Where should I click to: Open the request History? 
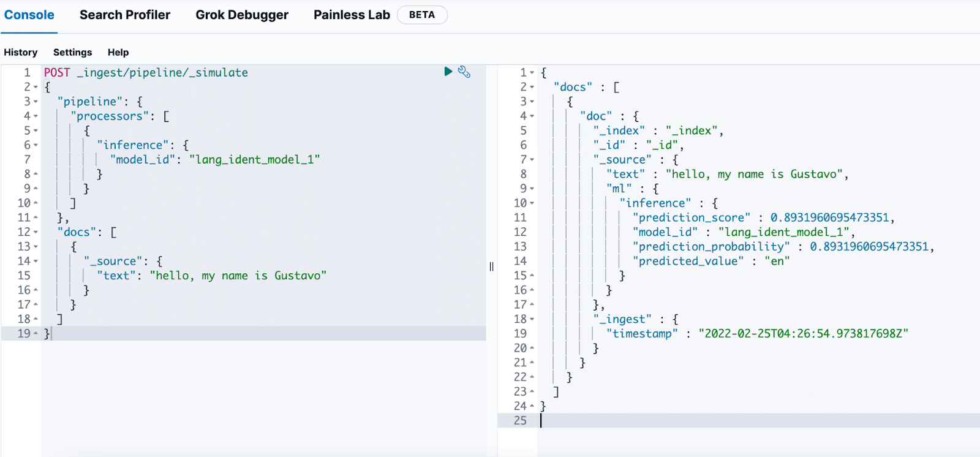[x=21, y=52]
